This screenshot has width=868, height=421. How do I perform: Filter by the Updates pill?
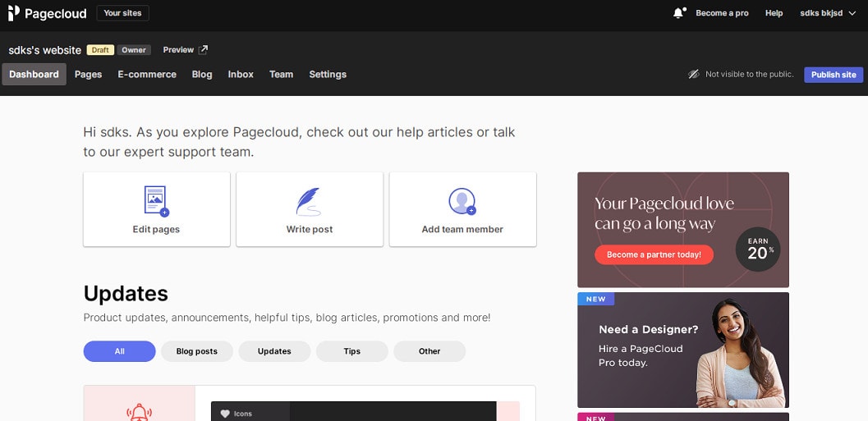tap(274, 351)
